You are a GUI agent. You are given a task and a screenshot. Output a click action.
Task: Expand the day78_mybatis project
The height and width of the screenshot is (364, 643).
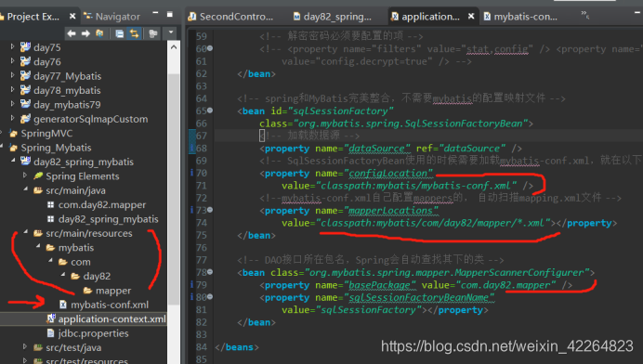[12, 90]
